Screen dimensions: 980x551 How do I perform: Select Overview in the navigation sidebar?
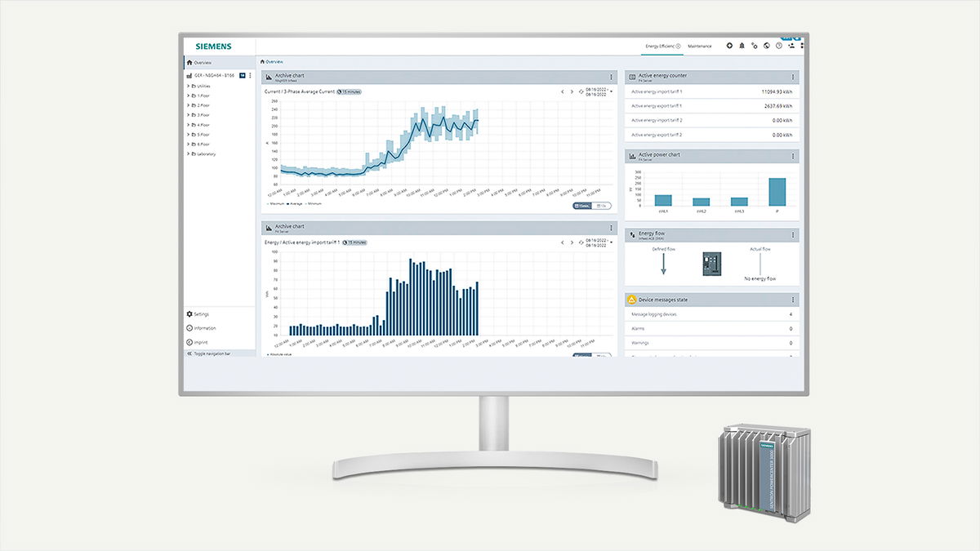(219, 62)
